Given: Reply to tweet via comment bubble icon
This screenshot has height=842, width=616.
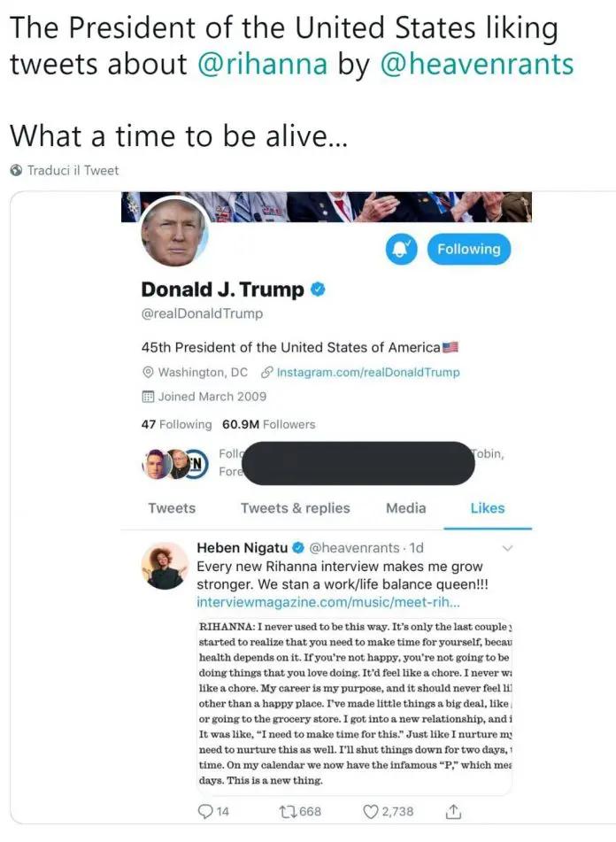Looking at the screenshot, I should (205, 811).
